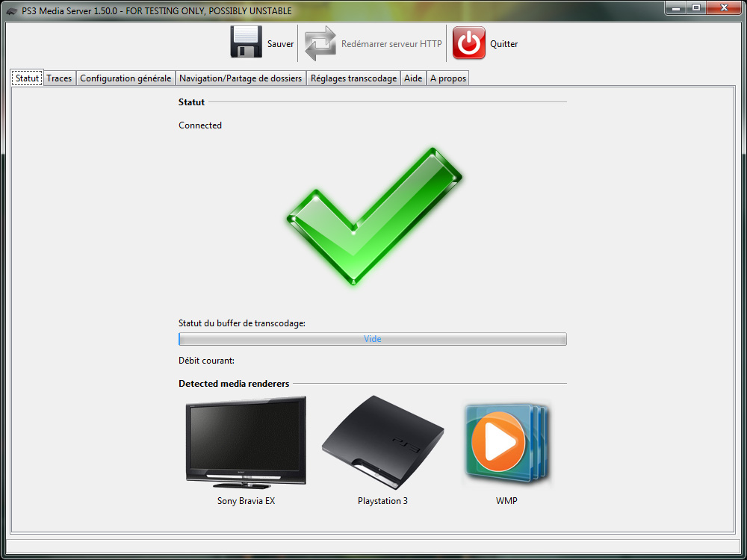Click the grey Redémarrer serveur HTTP arrows icon
Screen dimensions: 747x560
(x=320, y=43)
